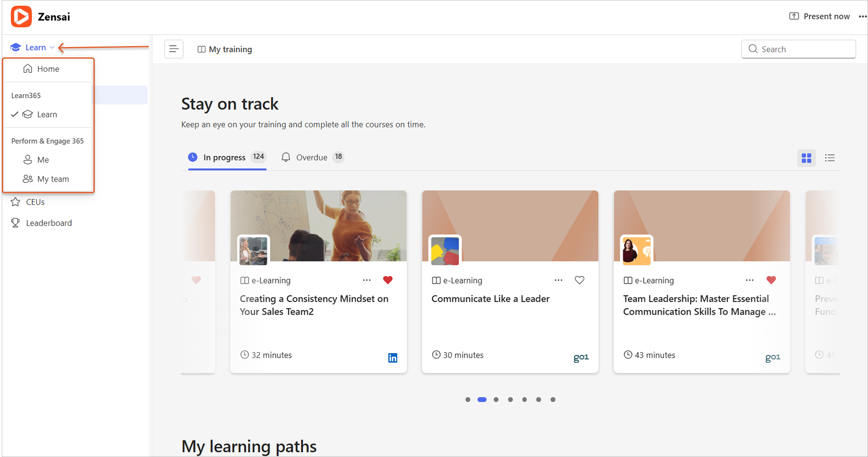Collapse the sidebar with the hamburger button
The width and height of the screenshot is (868, 457).
point(174,49)
